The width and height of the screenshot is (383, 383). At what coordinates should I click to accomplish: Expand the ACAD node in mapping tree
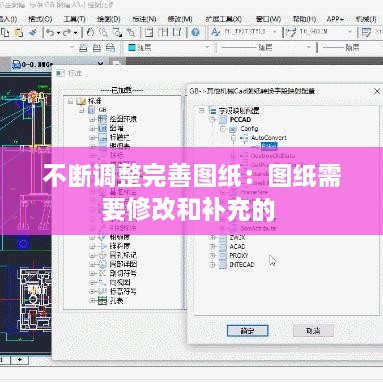click(213, 246)
